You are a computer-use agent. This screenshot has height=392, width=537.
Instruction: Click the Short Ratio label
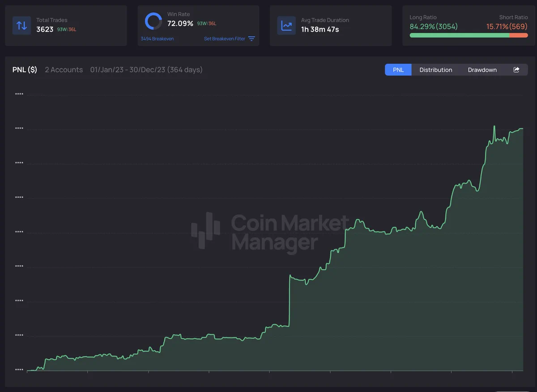[514, 17]
